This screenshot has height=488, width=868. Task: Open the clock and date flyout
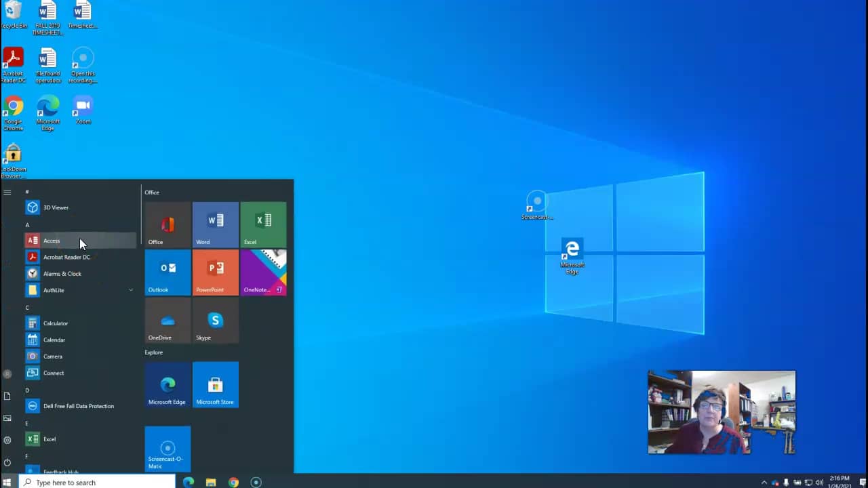(x=840, y=482)
